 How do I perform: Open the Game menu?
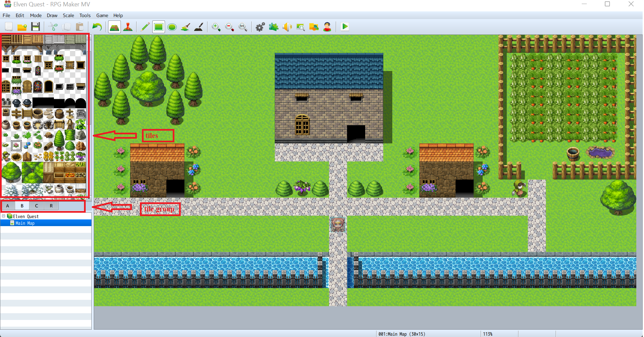[102, 15]
